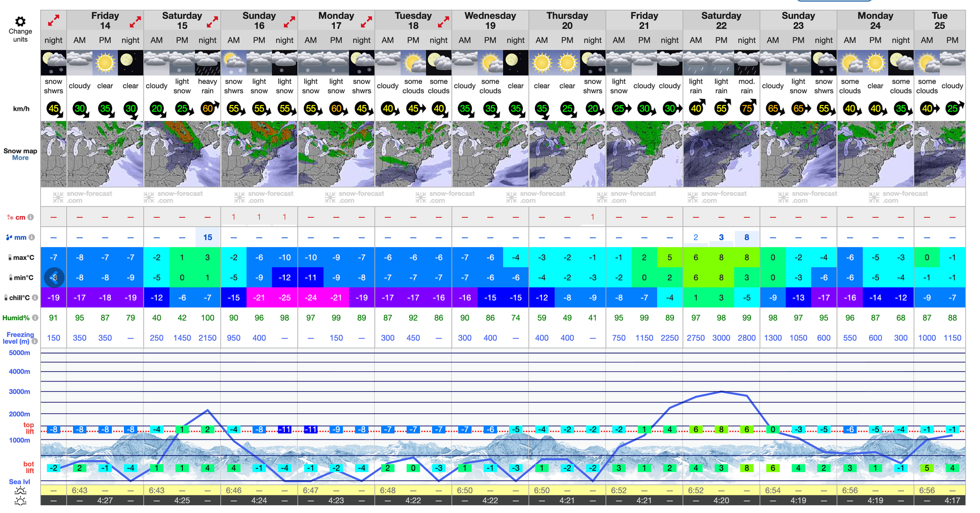The width and height of the screenshot is (980, 513).
Task: Click the info icon next to Humid%
Action: click(35, 318)
